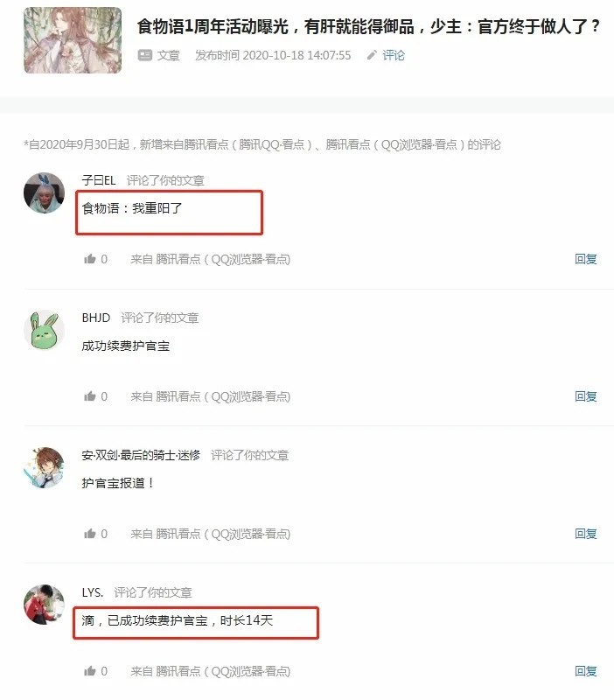Open the article title 食物语1周年活动曝光
614x700 pixels.
pyautogui.click(x=368, y=26)
